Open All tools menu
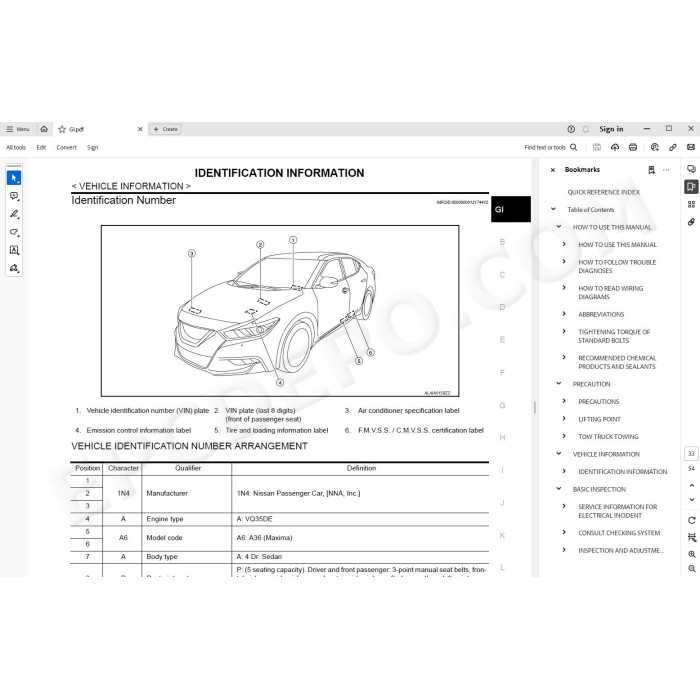The width and height of the screenshot is (700, 700). click(x=16, y=147)
